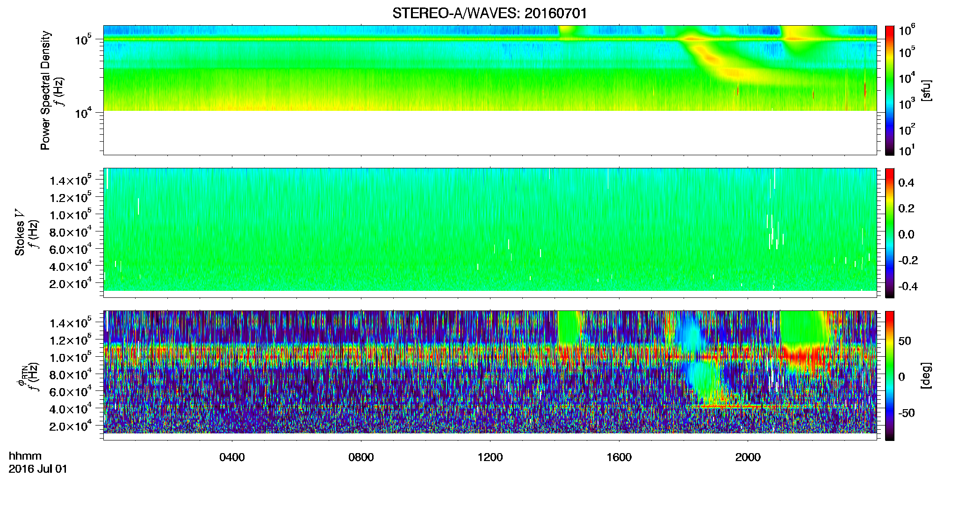Select the date label 2016 Jul 01
This screenshot has height=505, width=980.
point(38,469)
